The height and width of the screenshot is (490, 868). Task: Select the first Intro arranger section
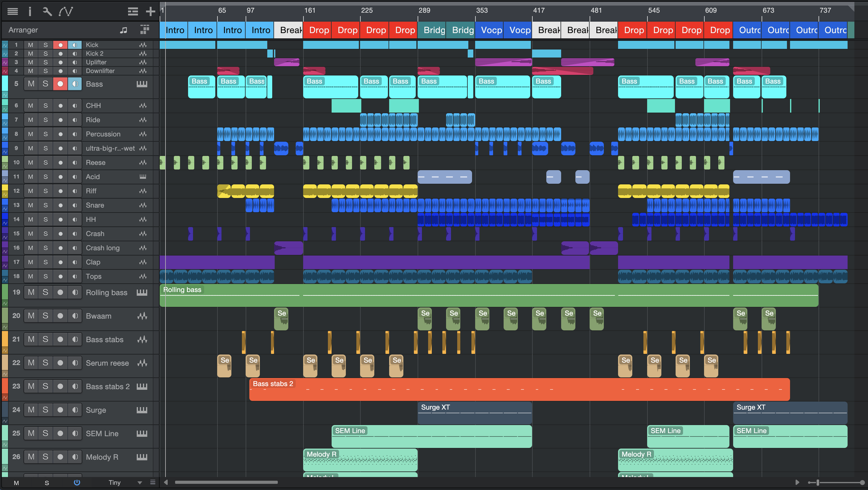click(174, 30)
